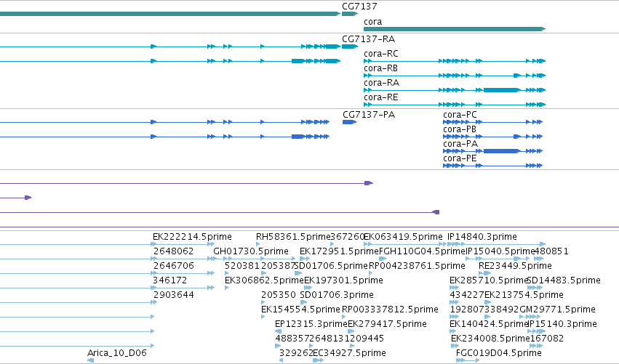Select RP003337812.5prime label
Screen dimensions: 619x364
pos(390,310)
